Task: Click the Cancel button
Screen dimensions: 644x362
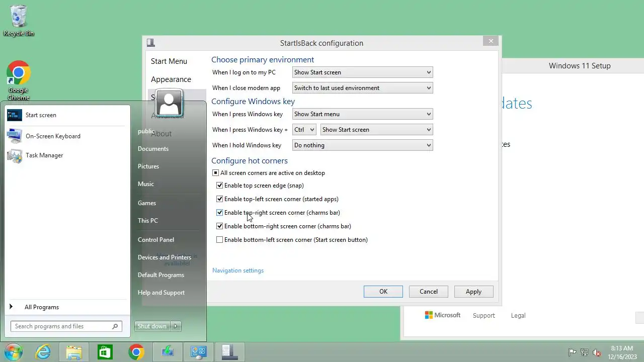Action: click(x=429, y=292)
